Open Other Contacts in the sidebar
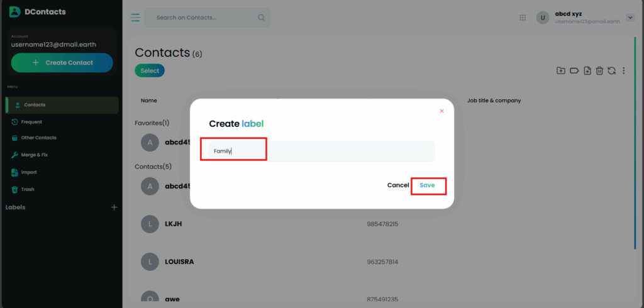This screenshot has width=644, height=308. [38, 138]
